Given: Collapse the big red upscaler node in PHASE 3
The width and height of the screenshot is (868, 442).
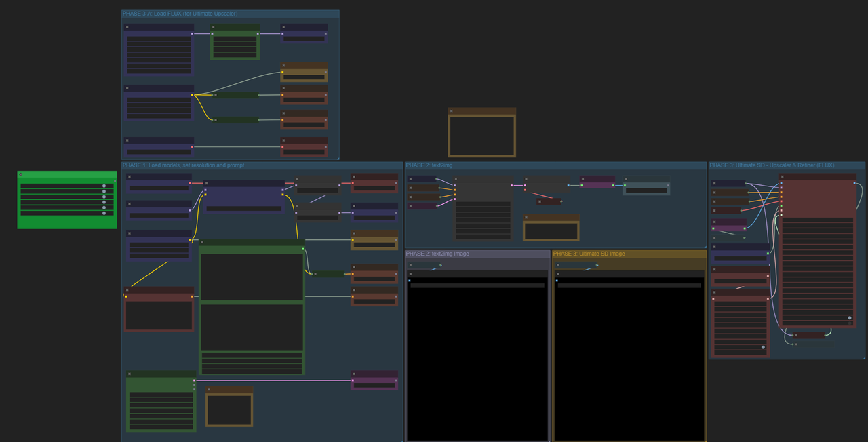Looking at the screenshot, I should (x=783, y=177).
